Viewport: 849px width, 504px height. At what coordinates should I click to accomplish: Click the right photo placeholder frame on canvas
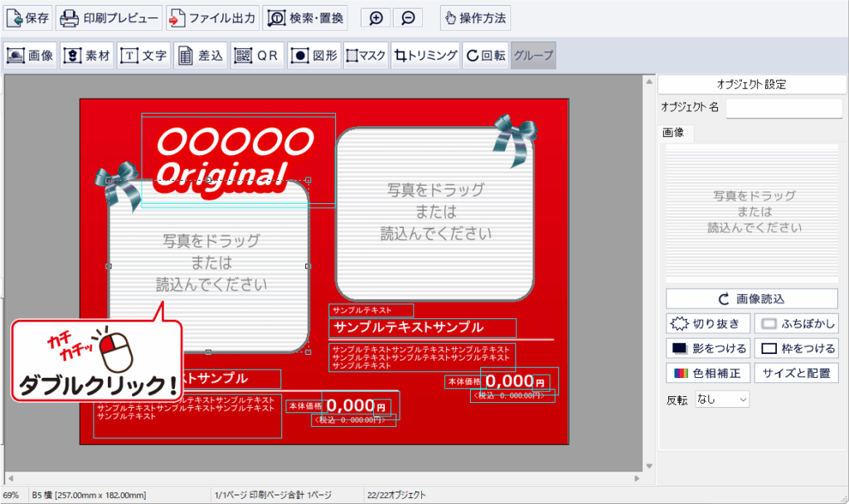pos(435,212)
